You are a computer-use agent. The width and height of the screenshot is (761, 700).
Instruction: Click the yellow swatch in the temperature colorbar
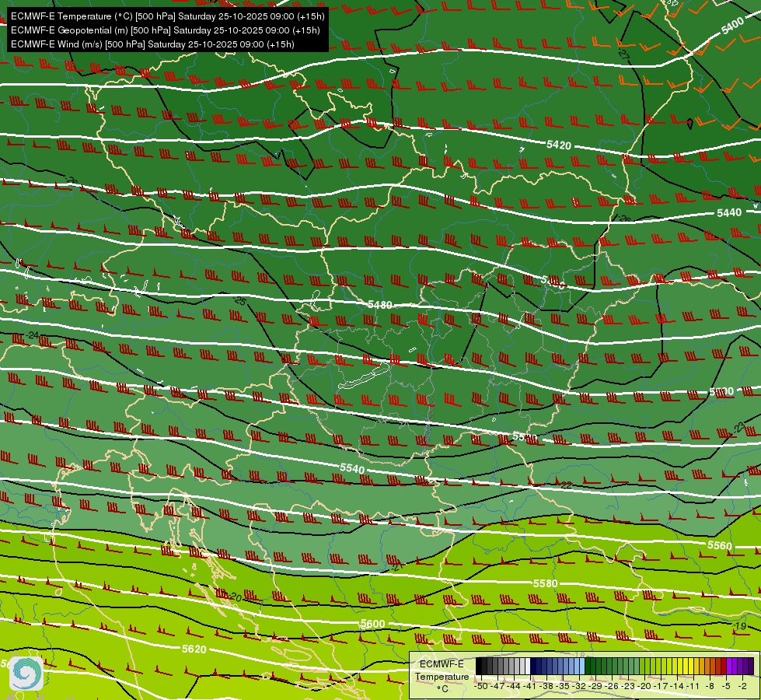pyautogui.click(x=689, y=666)
